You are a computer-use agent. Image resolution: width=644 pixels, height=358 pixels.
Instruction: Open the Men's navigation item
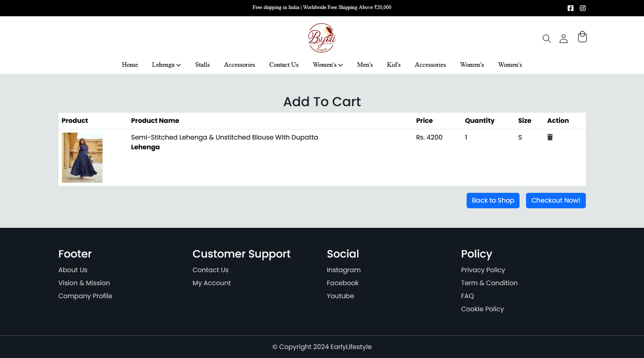click(365, 65)
